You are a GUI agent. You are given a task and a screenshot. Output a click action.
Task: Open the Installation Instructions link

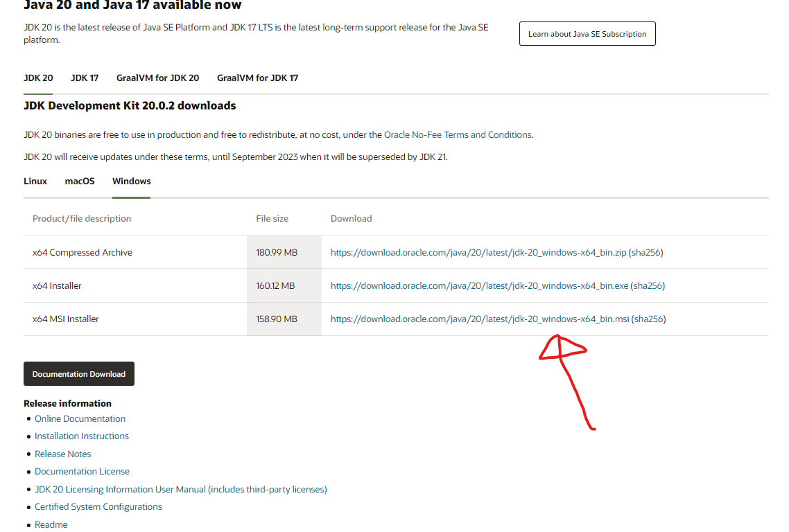pos(82,436)
